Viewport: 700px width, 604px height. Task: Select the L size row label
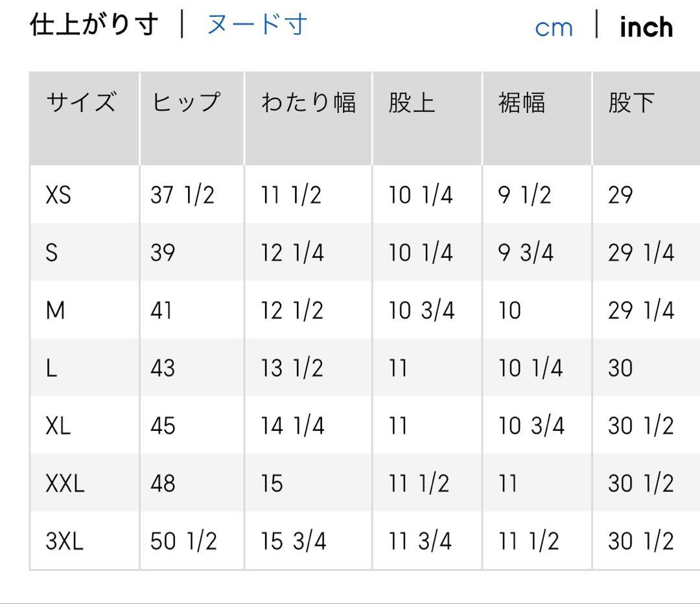52,368
